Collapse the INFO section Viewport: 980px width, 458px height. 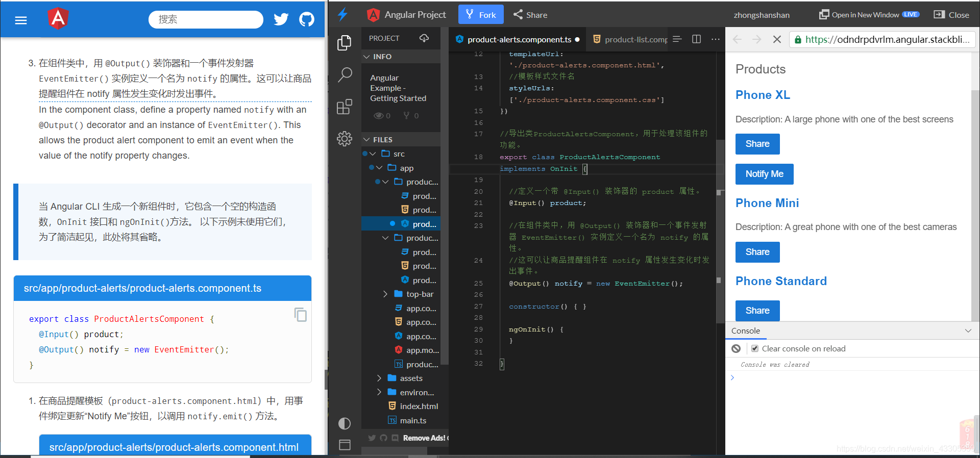pos(366,57)
